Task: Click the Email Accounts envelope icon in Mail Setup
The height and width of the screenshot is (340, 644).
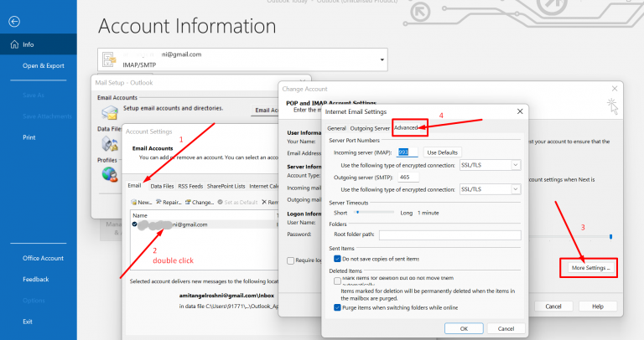Action: 110,112
